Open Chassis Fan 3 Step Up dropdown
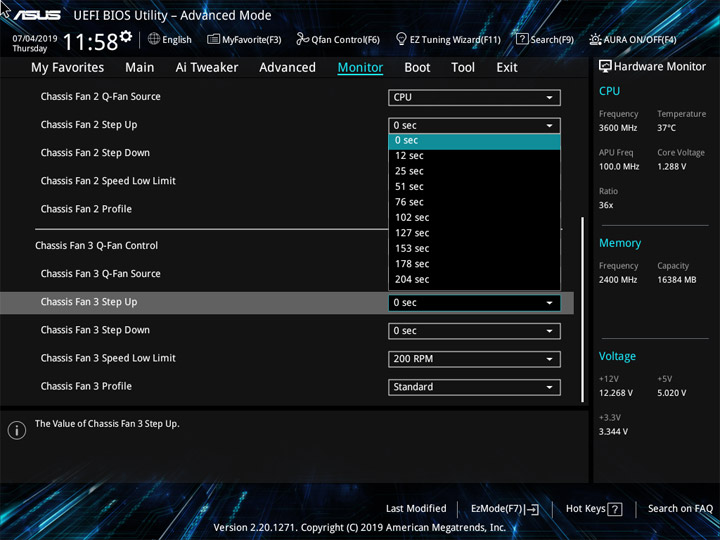This screenshot has height=540, width=720. 474,303
